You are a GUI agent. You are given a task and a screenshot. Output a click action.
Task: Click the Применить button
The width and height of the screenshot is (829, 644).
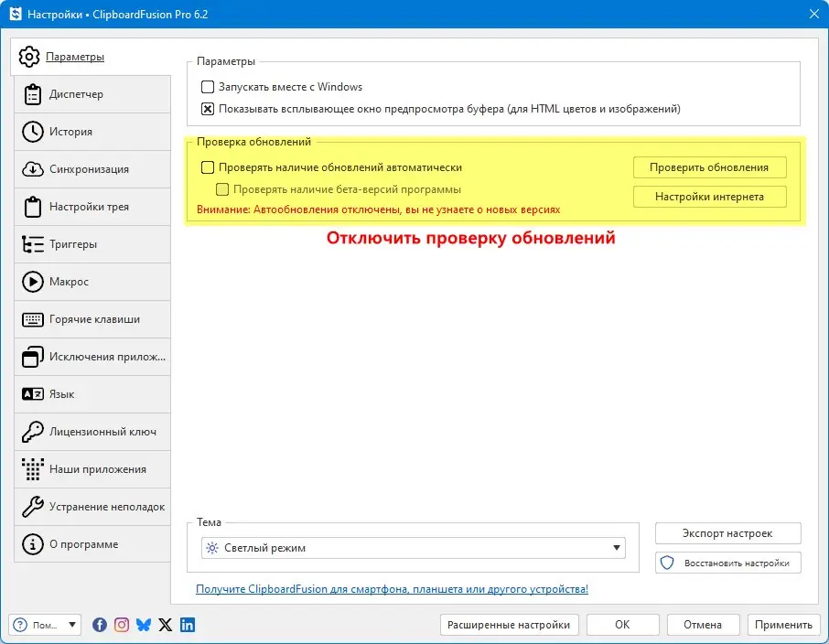(783, 625)
